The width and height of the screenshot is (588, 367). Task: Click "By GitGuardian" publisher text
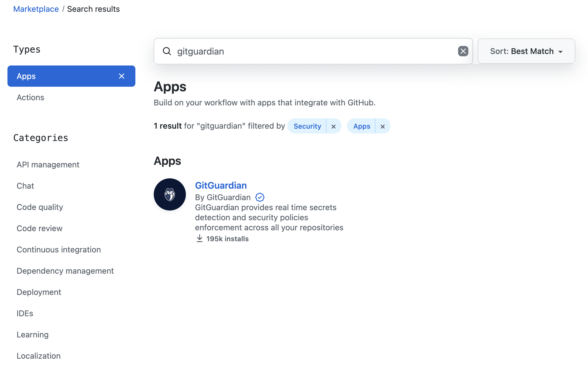[x=223, y=197]
